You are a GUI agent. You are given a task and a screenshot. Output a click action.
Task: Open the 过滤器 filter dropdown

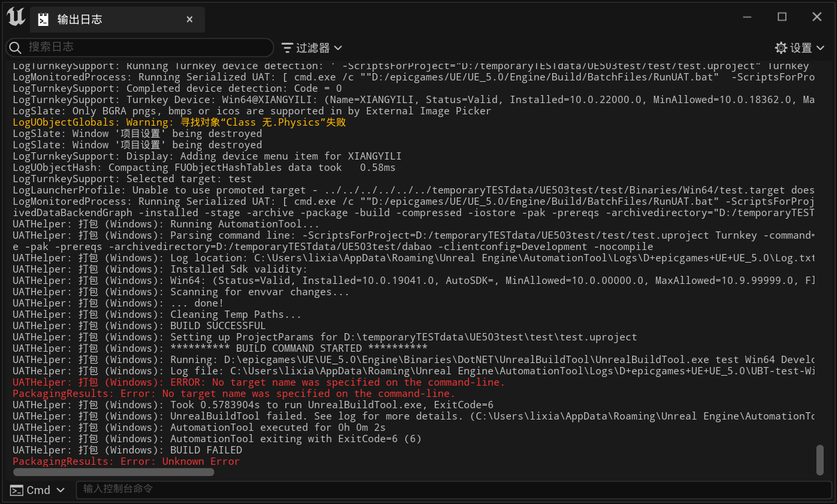[x=312, y=48]
